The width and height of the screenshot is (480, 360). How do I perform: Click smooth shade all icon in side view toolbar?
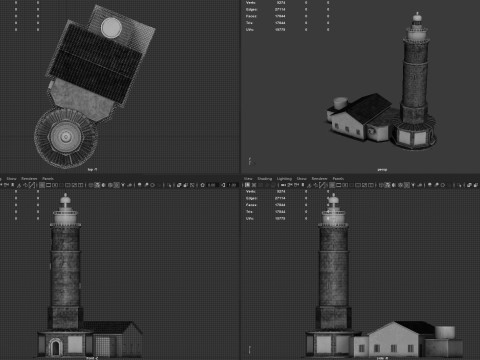click(387, 185)
